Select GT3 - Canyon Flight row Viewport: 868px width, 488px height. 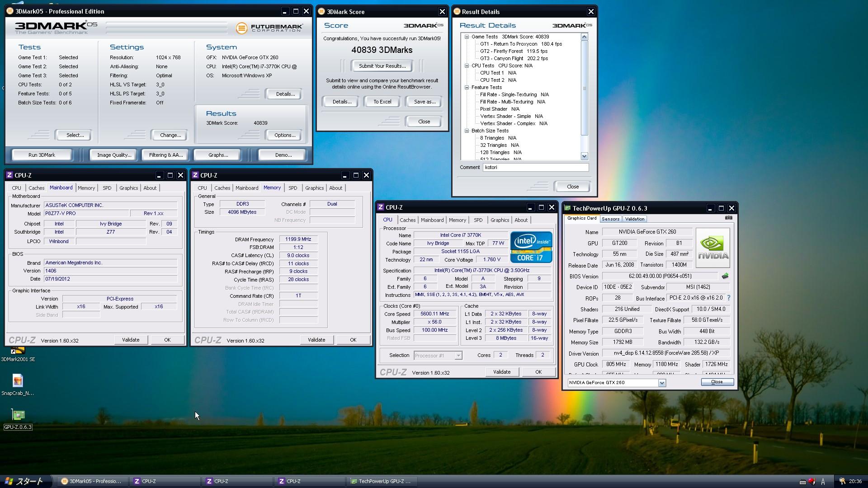coord(514,59)
